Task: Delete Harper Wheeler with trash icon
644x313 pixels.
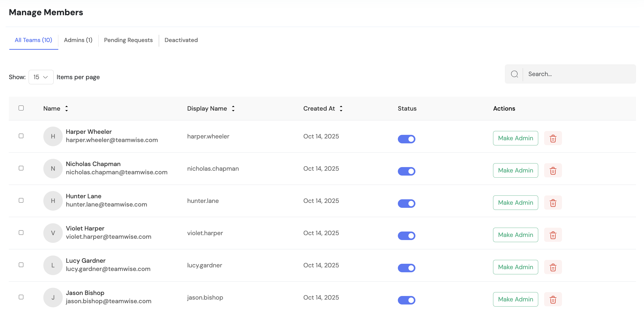Action: 553,138
